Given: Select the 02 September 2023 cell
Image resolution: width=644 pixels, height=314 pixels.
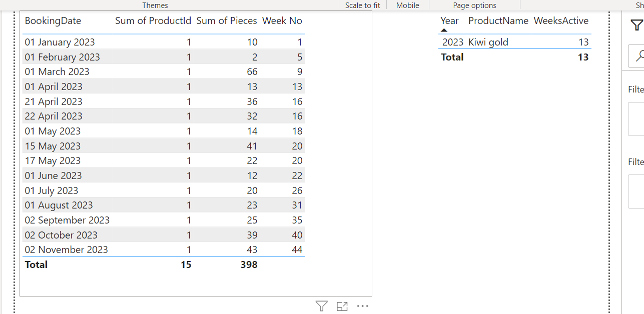Looking at the screenshot, I should click(67, 220).
